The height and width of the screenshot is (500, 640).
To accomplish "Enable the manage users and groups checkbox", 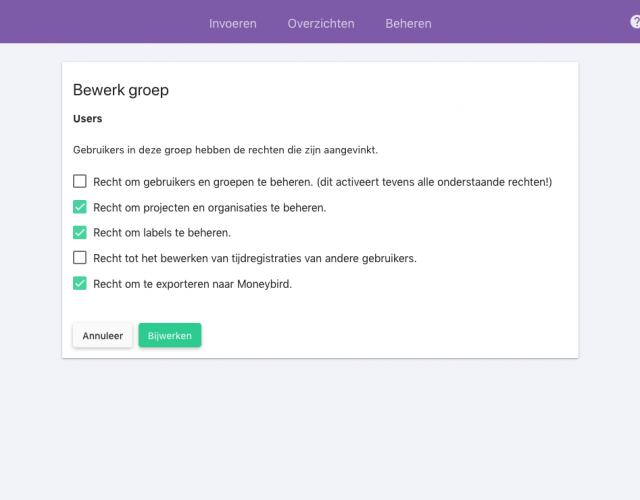I will (80, 181).
